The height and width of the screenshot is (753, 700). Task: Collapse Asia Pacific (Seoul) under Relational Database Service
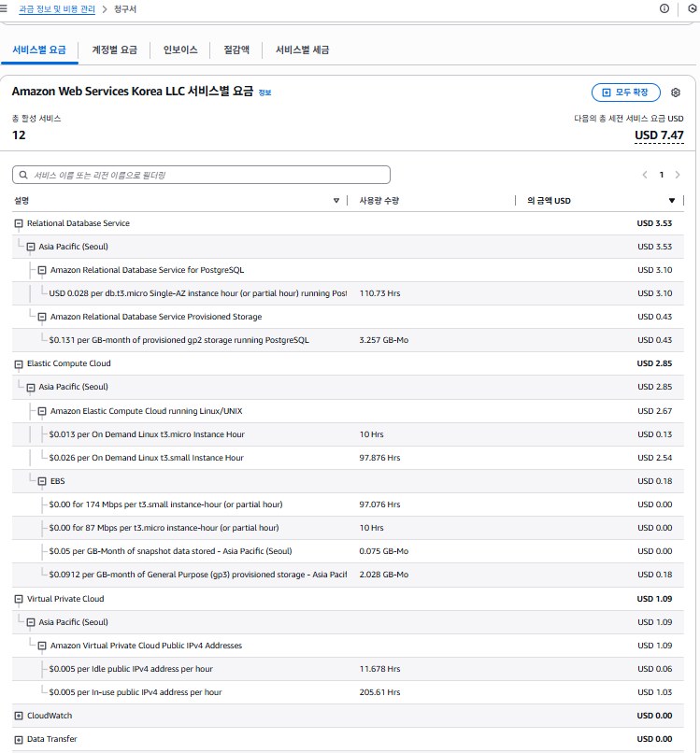31,247
